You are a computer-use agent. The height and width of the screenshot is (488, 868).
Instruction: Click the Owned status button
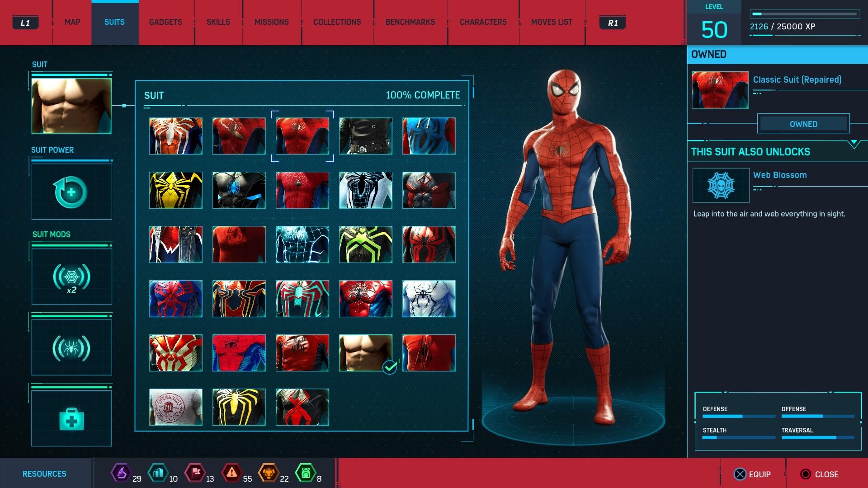pyautogui.click(x=803, y=124)
